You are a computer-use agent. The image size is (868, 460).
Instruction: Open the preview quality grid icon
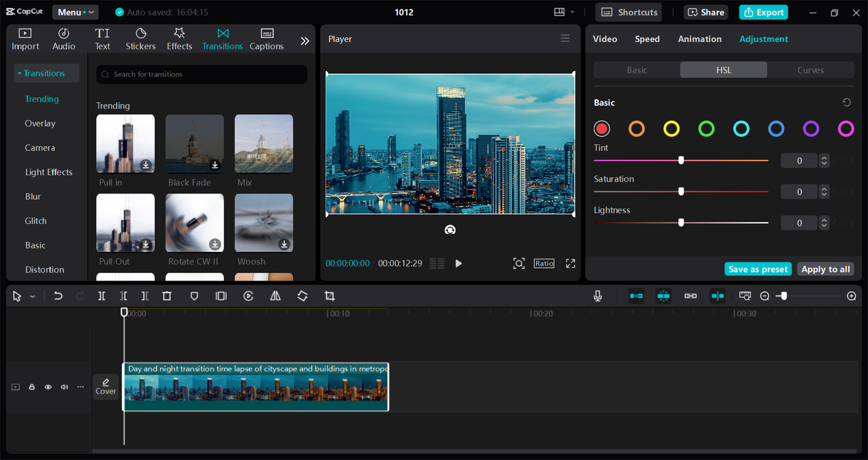(x=437, y=264)
